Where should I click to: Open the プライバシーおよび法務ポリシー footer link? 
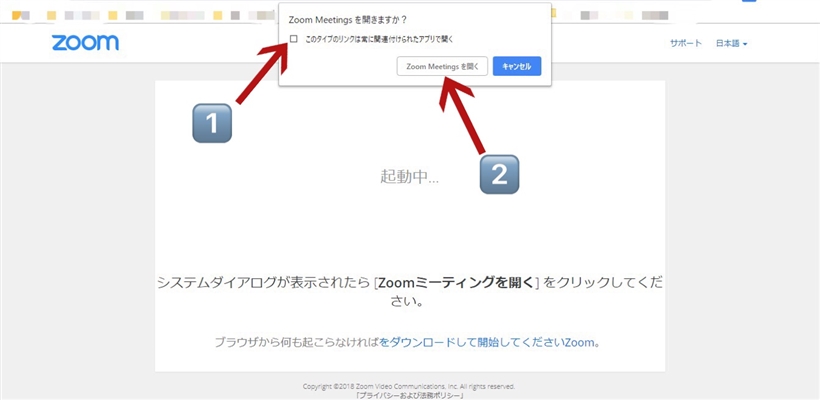tap(409, 396)
